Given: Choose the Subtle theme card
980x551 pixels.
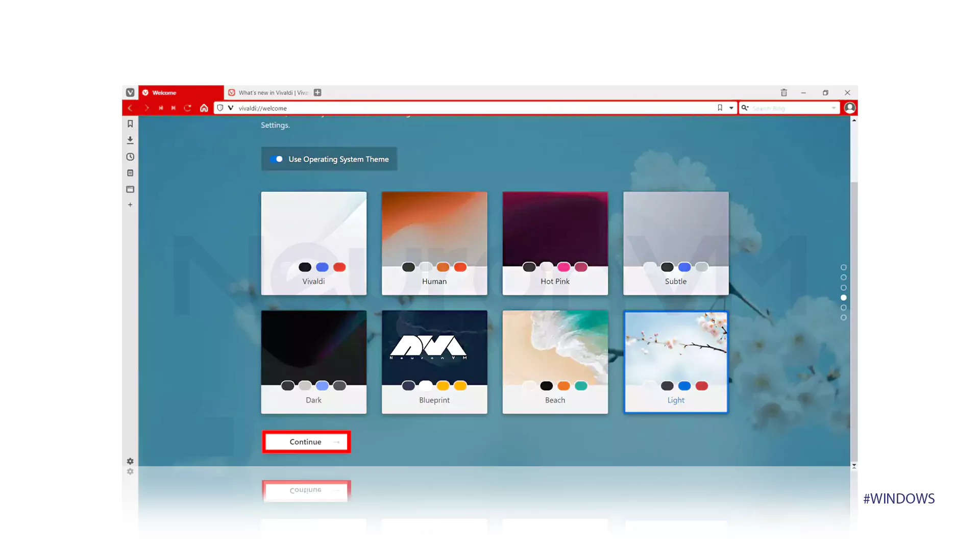Looking at the screenshot, I should 676,243.
